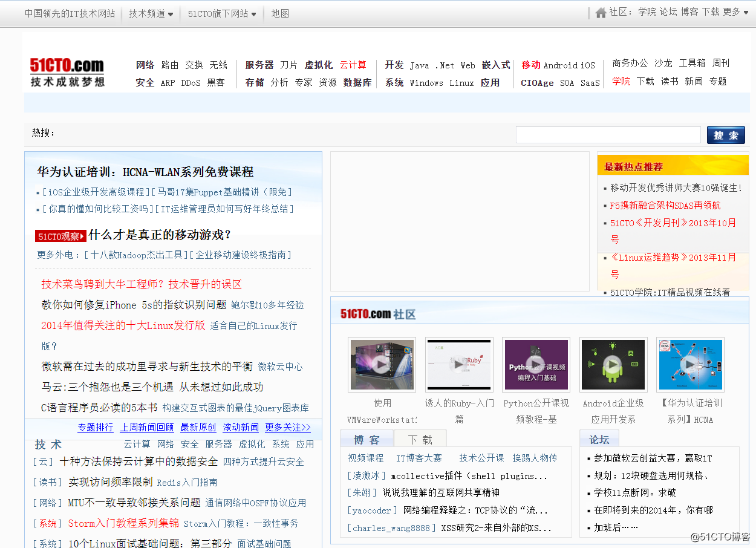
Task: Click 下载 in top bar
Action: [710, 11]
